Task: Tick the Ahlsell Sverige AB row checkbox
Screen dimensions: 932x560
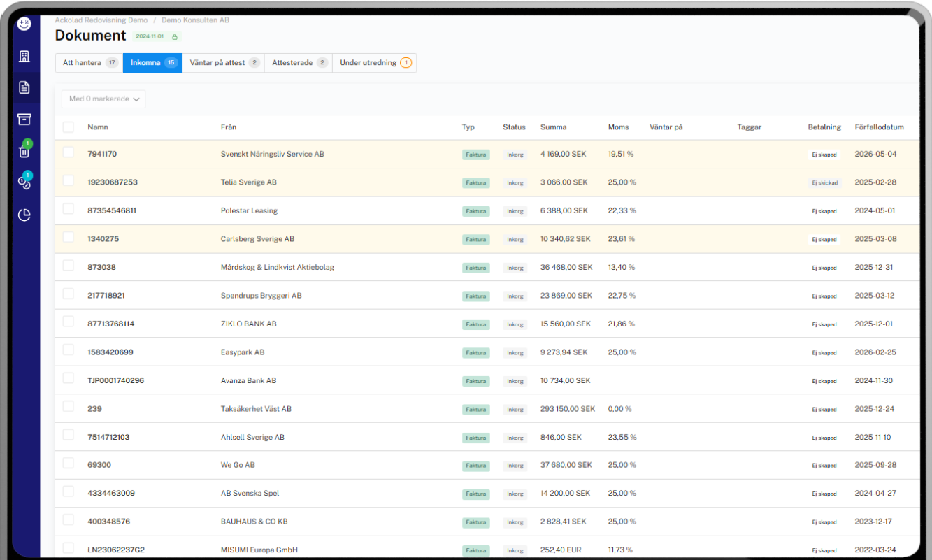Action: tap(68, 435)
